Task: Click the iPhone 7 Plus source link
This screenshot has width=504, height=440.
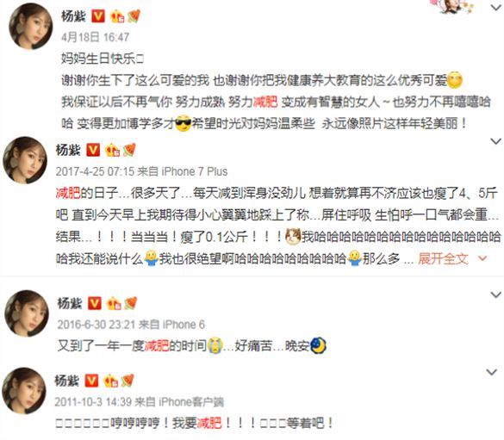Action: click(x=195, y=171)
